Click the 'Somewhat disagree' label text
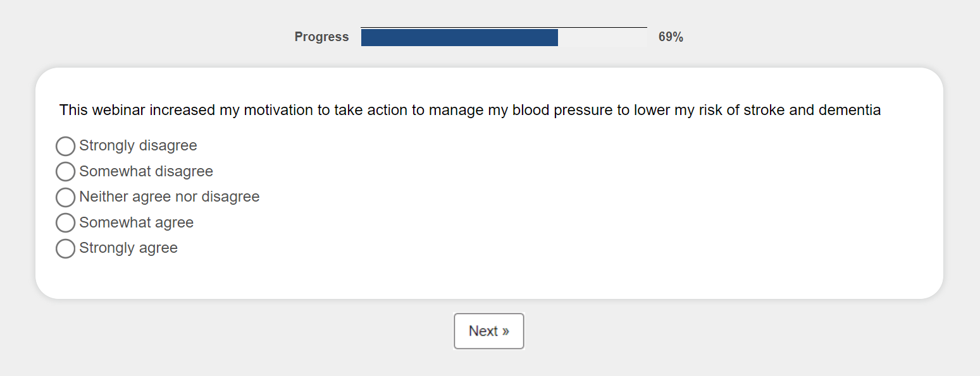The image size is (980, 376). point(146,171)
